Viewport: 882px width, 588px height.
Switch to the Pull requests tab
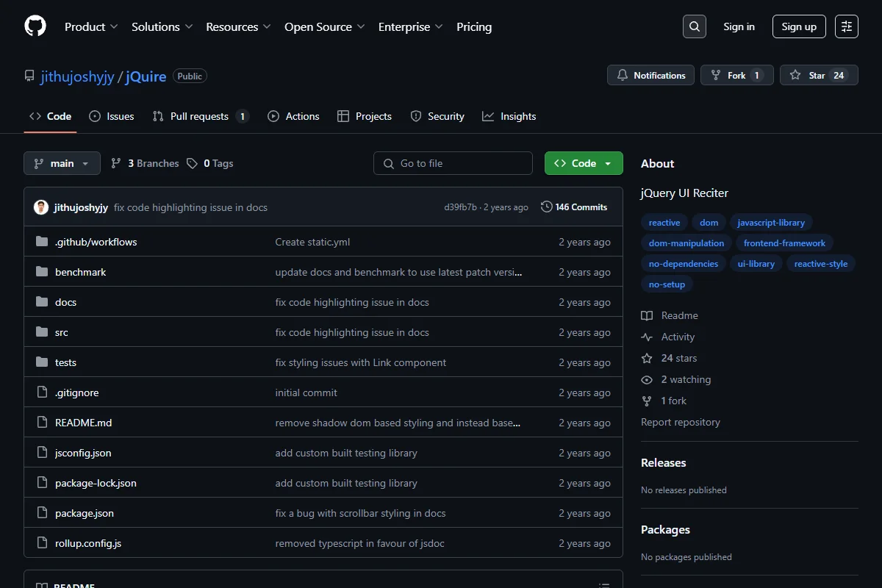[x=200, y=116]
